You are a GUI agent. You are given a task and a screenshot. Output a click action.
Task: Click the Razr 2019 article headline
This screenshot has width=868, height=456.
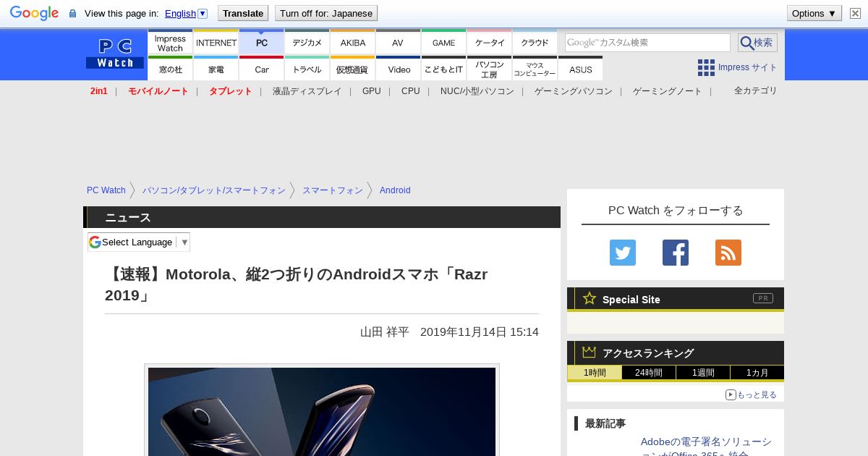coord(297,284)
